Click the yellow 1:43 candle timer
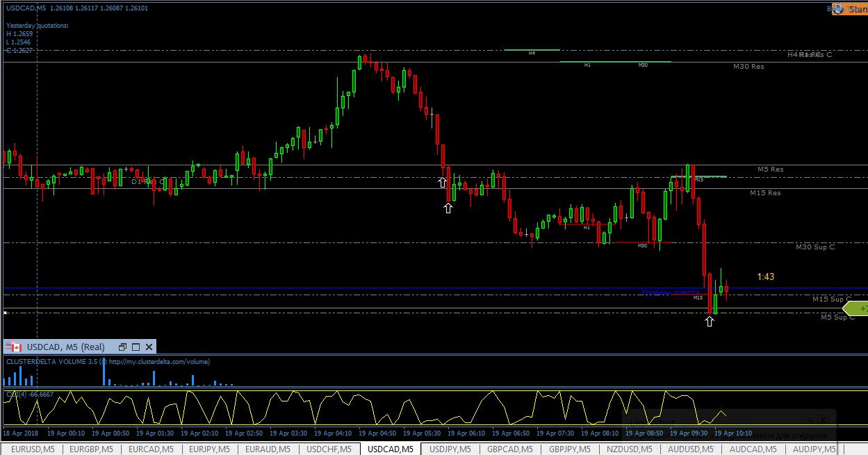Viewport: 868px width, 455px height. click(765, 276)
